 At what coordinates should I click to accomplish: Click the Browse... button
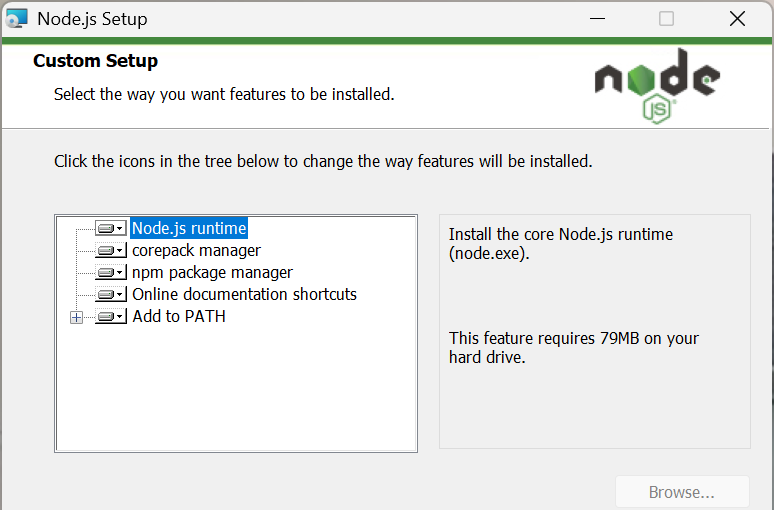682,492
